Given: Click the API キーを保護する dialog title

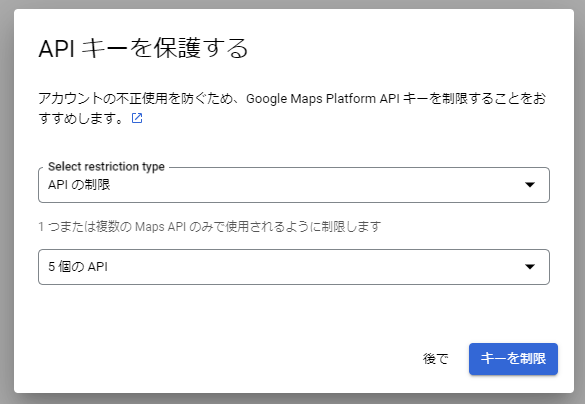Looking at the screenshot, I should (144, 48).
